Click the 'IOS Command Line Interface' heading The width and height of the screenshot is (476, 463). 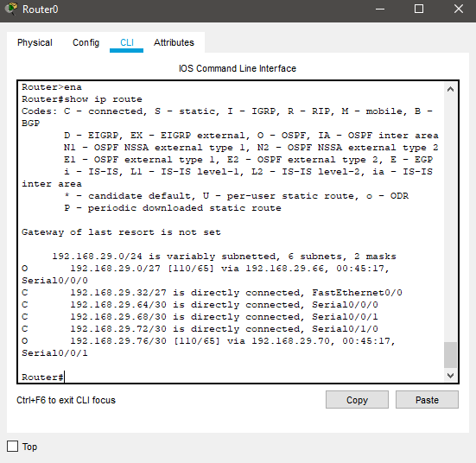pos(238,68)
